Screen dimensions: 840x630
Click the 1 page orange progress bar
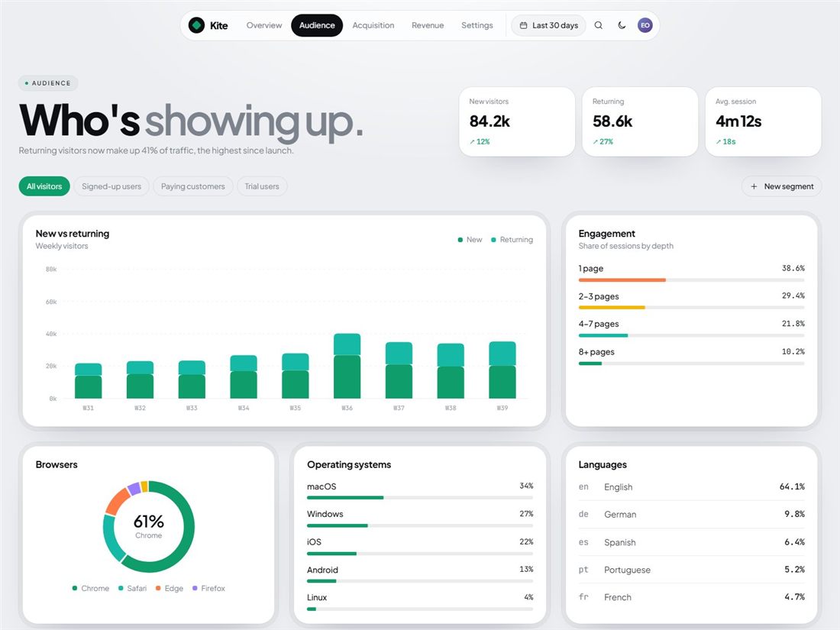(622, 280)
